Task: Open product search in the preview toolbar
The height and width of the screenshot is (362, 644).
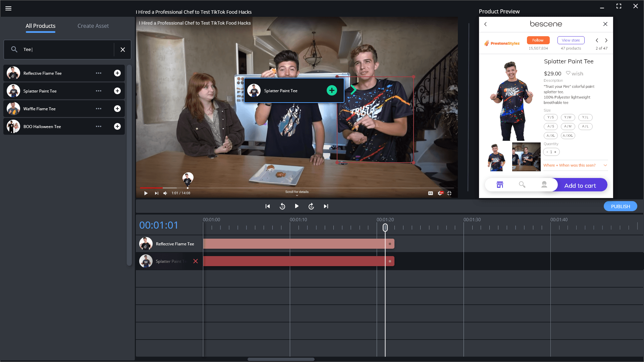Action: click(522, 184)
